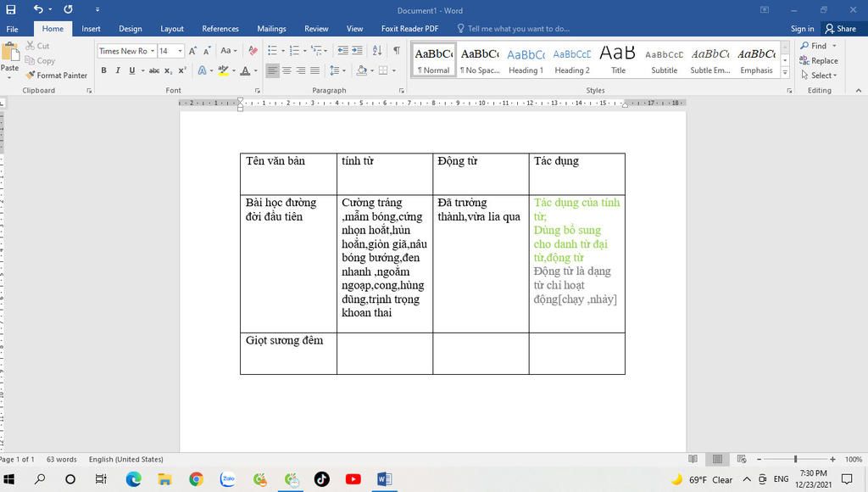Apply the Title style
Viewport: 868px width, 492px height.
point(618,60)
